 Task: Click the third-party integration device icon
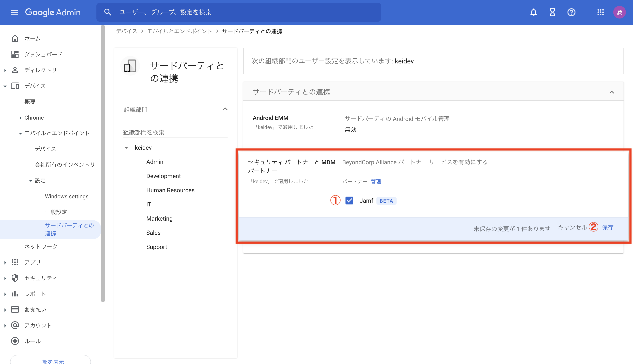pos(130,66)
